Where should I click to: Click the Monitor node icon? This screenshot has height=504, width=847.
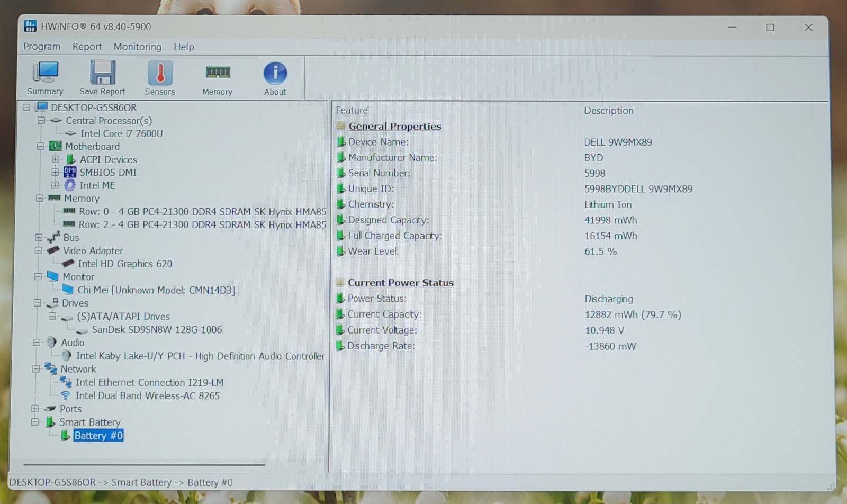[52, 276]
